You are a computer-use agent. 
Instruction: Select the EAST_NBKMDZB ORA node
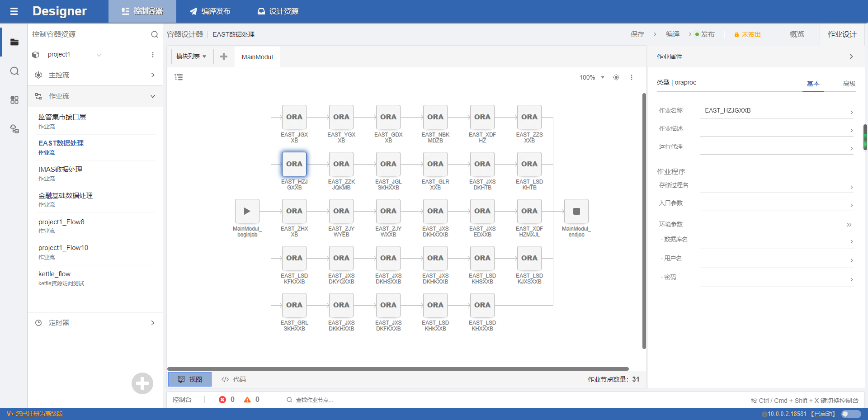pos(435,117)
